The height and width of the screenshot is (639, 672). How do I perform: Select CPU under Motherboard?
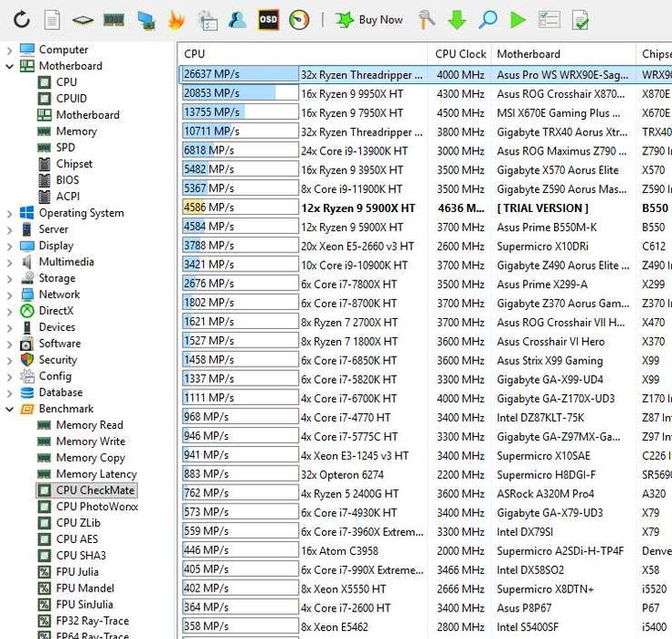point(66,82)
